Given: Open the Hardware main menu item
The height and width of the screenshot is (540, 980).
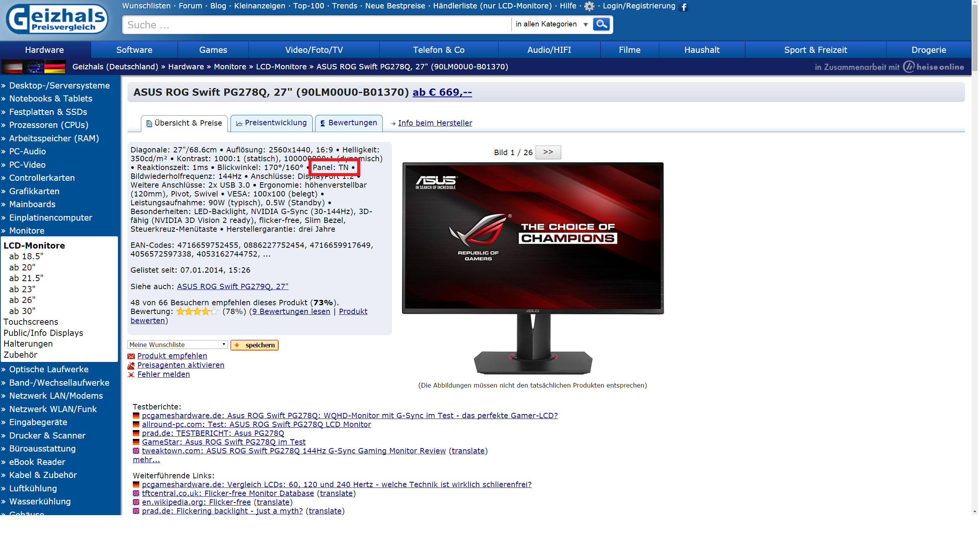Looking at the screenshot, I should tap(44, 50).
